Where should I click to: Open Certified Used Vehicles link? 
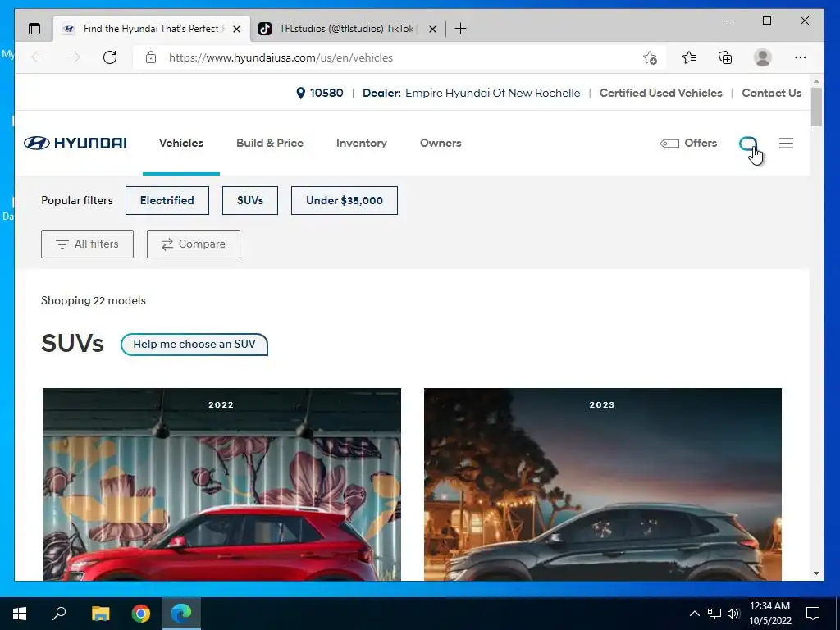(660, 94)
